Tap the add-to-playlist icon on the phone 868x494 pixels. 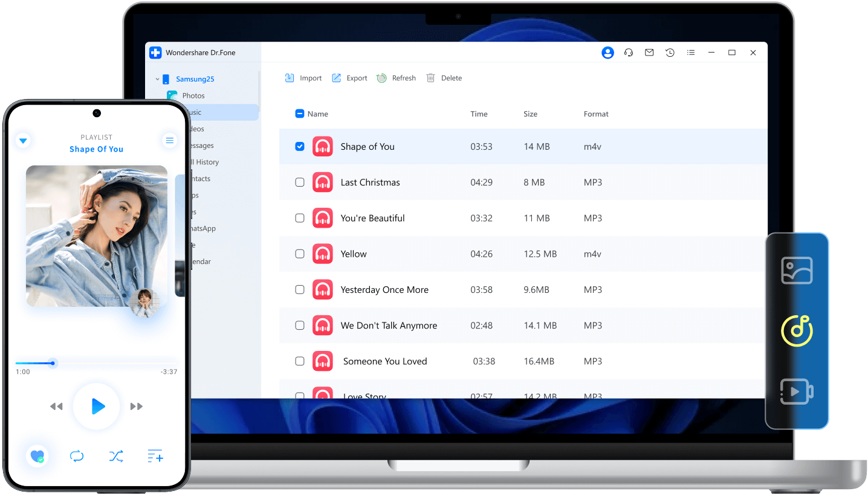tap(155, 456)
